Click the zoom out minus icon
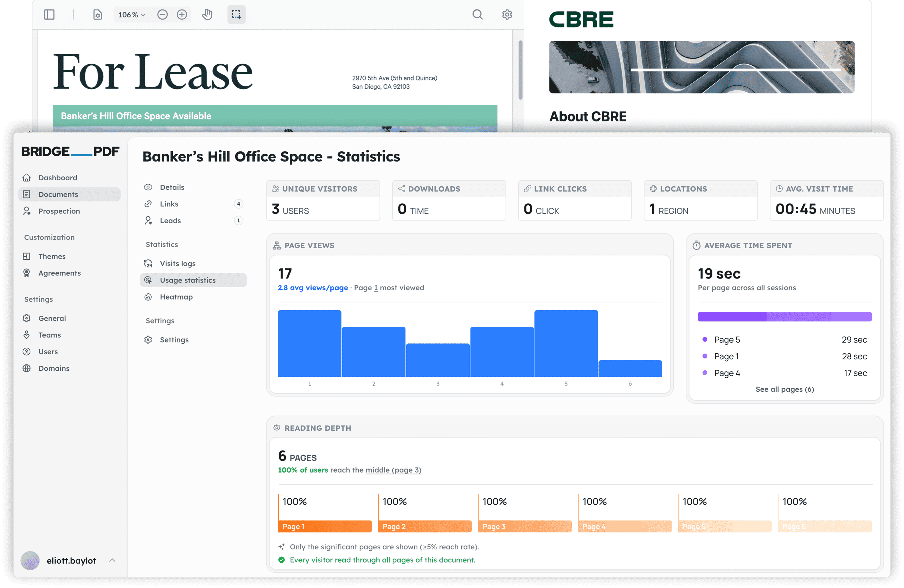 tap(162, 15)
